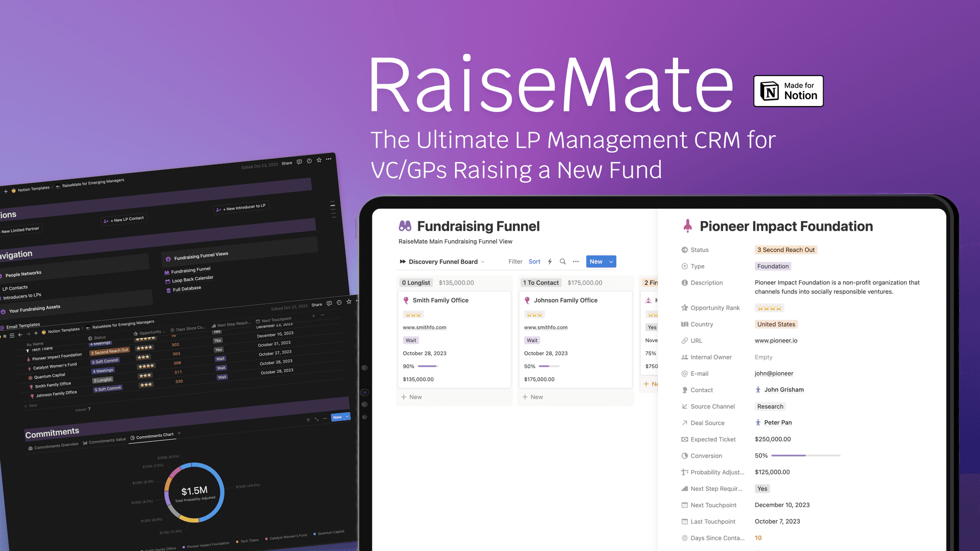Image resolution: width=980 pixels, height=551 pixels.
Task: Open the arrow beside the blue New button
Action: [611, 262]
